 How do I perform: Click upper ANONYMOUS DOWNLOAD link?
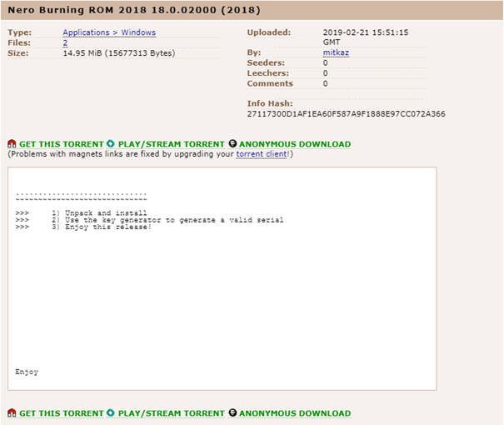pyautogui.click(x=295, y=144)
